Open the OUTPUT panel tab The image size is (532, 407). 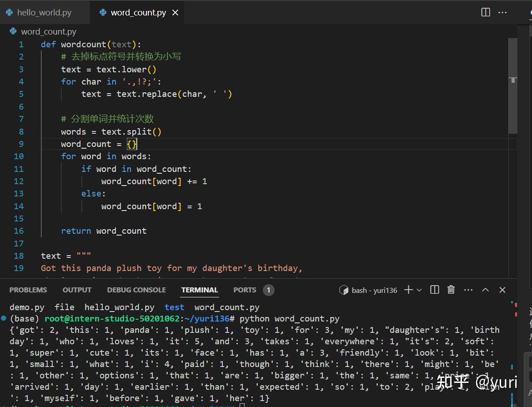click(x=77, y=290)
